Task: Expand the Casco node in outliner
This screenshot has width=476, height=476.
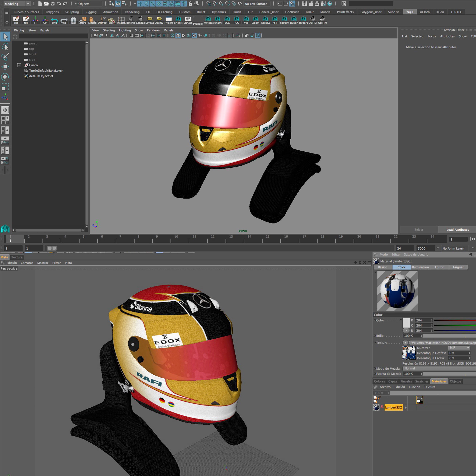Action: tap(19, 65)
